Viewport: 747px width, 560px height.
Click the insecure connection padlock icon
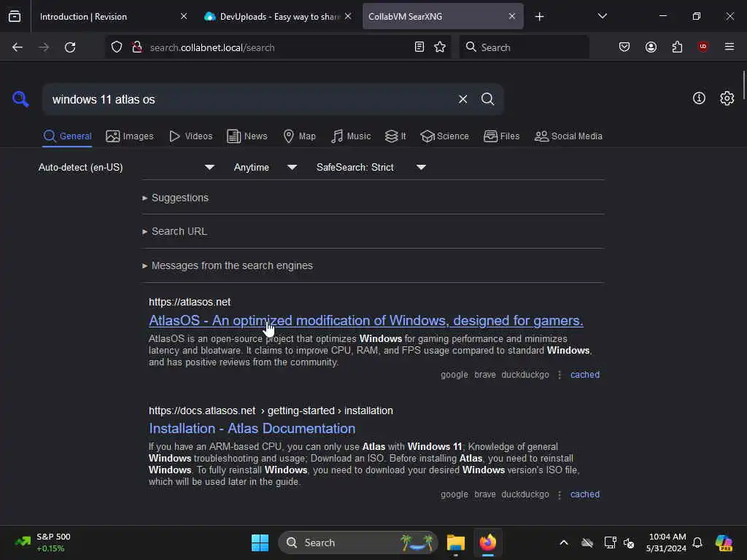coord(137,47)
